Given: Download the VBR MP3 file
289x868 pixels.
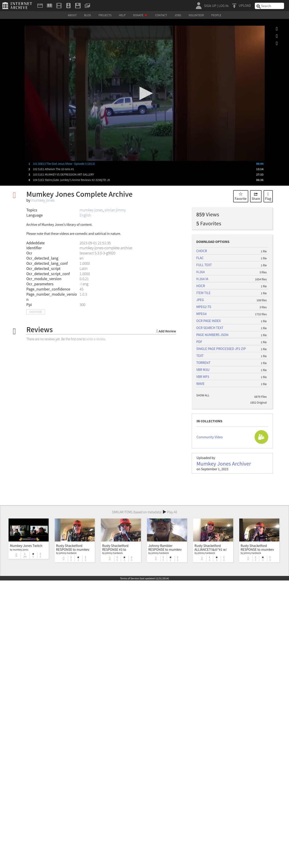Looking at the screenshot, I should click(x=203, y=377).
